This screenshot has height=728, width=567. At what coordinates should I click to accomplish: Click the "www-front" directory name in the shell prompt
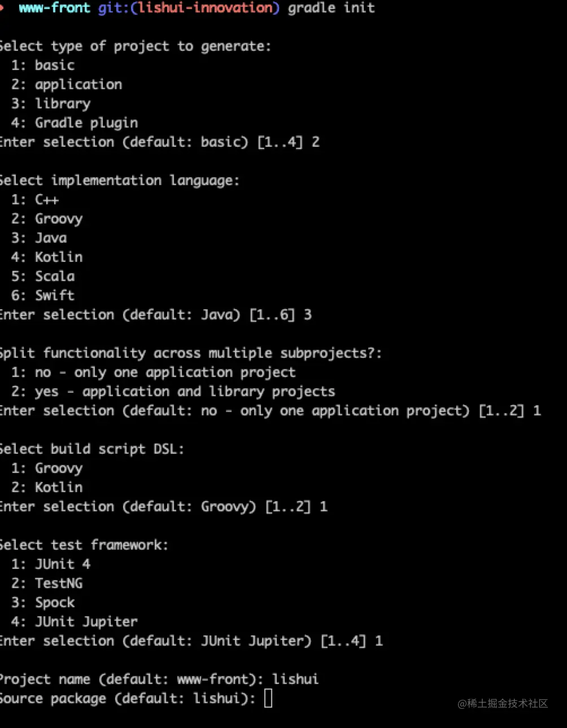[x=54, y=8]
